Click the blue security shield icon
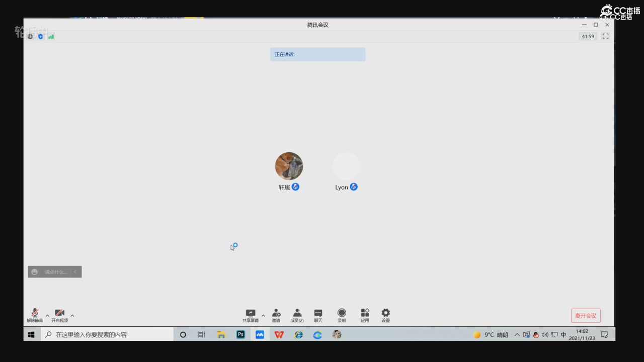This screenshot has width=644, height=362. tap(41, 37)
